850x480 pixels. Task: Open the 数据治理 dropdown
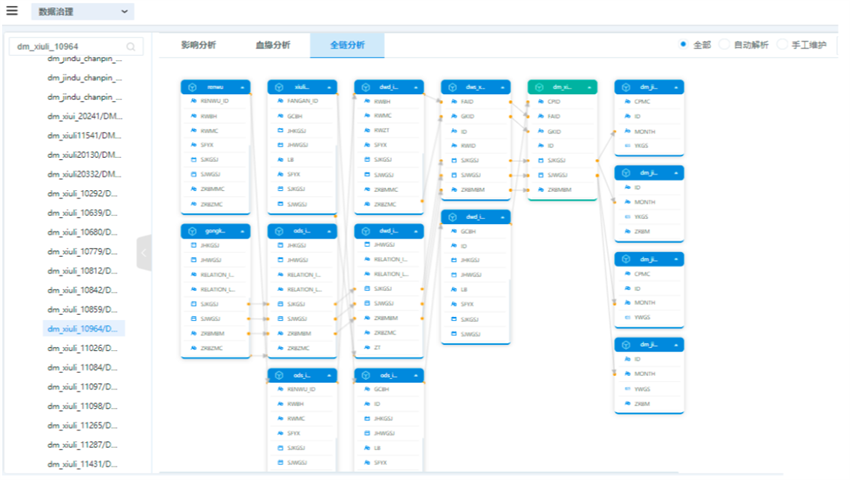[x=82, y=11]
